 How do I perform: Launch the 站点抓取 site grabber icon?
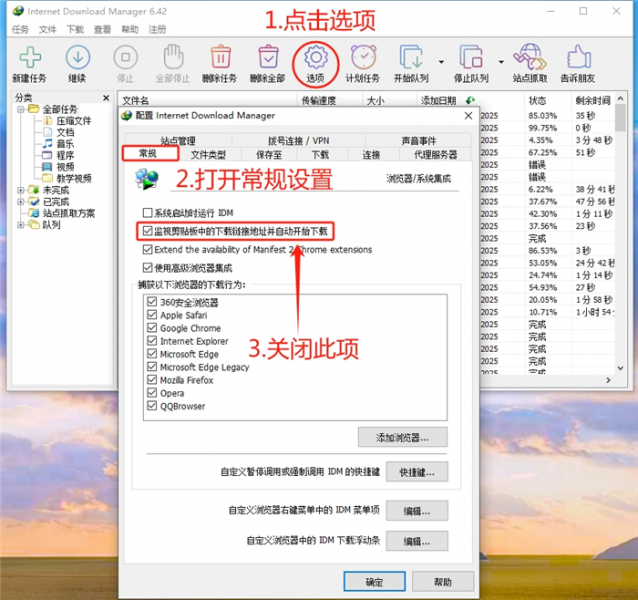pyautogui.click(x=530, y=57)
